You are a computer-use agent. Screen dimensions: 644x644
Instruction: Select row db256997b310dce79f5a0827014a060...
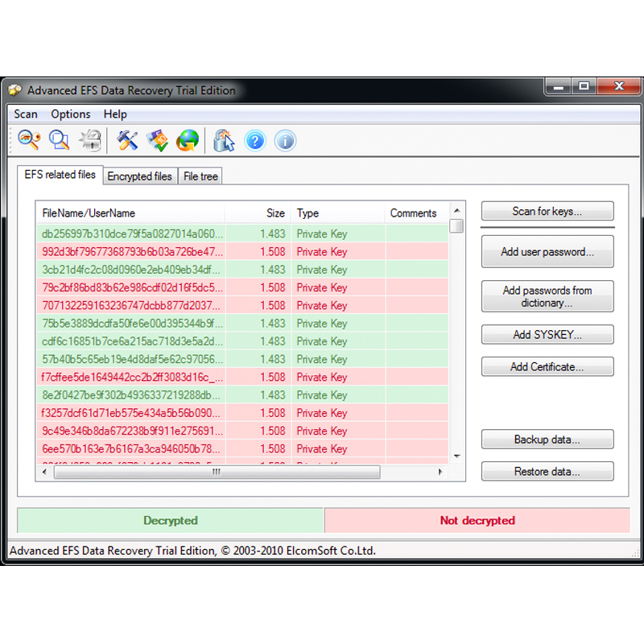tap(243, 233)
